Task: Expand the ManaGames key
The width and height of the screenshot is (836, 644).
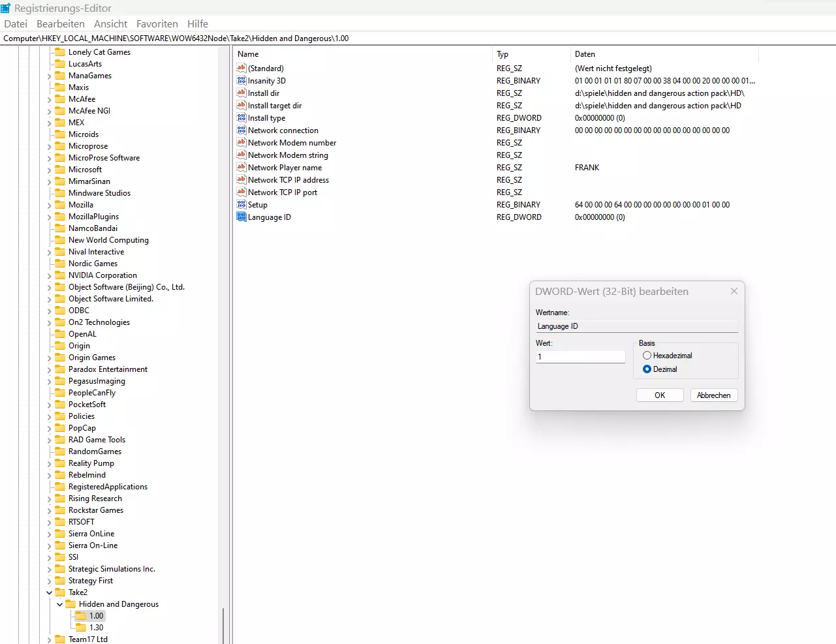Action: click(49, 76)
